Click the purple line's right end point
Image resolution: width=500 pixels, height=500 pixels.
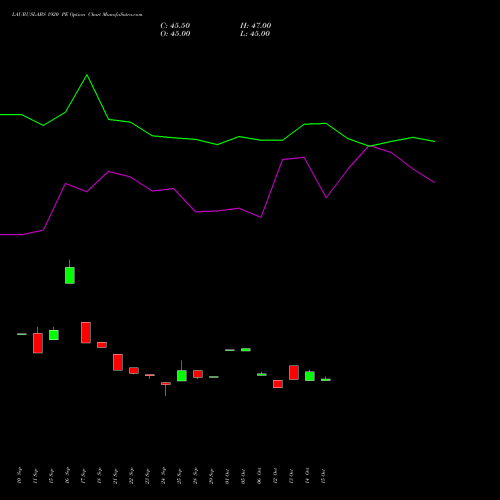pos(434,183)
